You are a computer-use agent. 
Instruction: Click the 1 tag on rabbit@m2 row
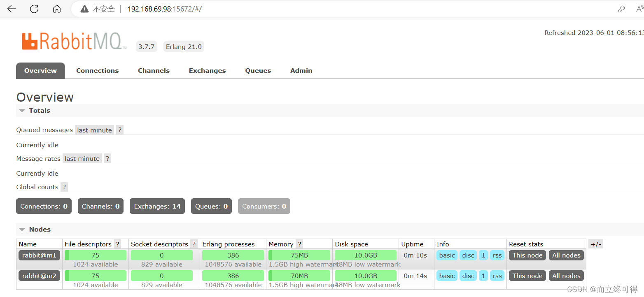[x=483, y=276]
